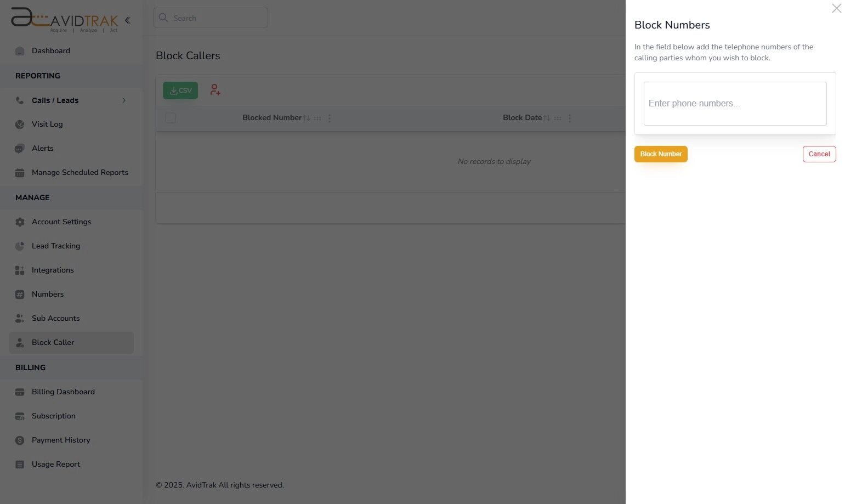This screenshot has width=845, height=504.
Task: Click the Dashboard icon in sidebar
Action: coord(20,51)
